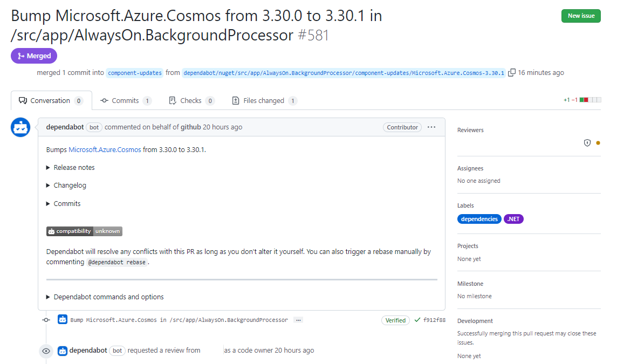Click the New issue button

click(x=581, y=16)
